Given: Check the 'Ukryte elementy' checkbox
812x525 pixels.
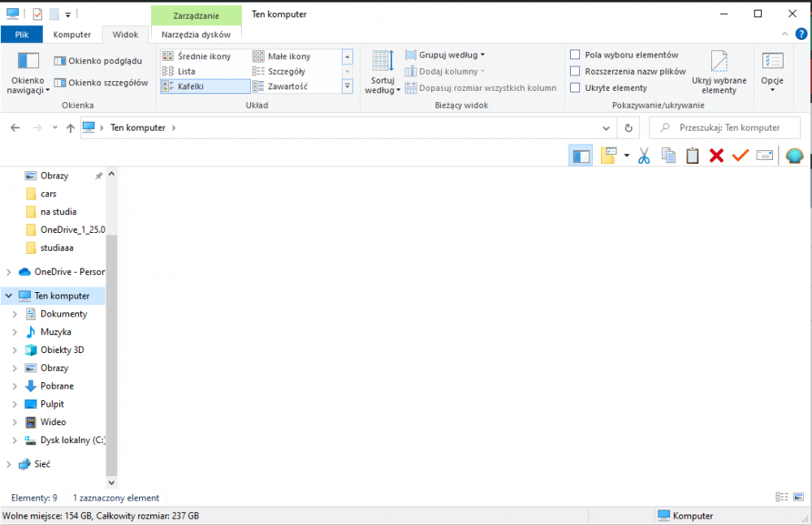Looking at the screenshot, I should pyautogui.click(x=575, y=88).
